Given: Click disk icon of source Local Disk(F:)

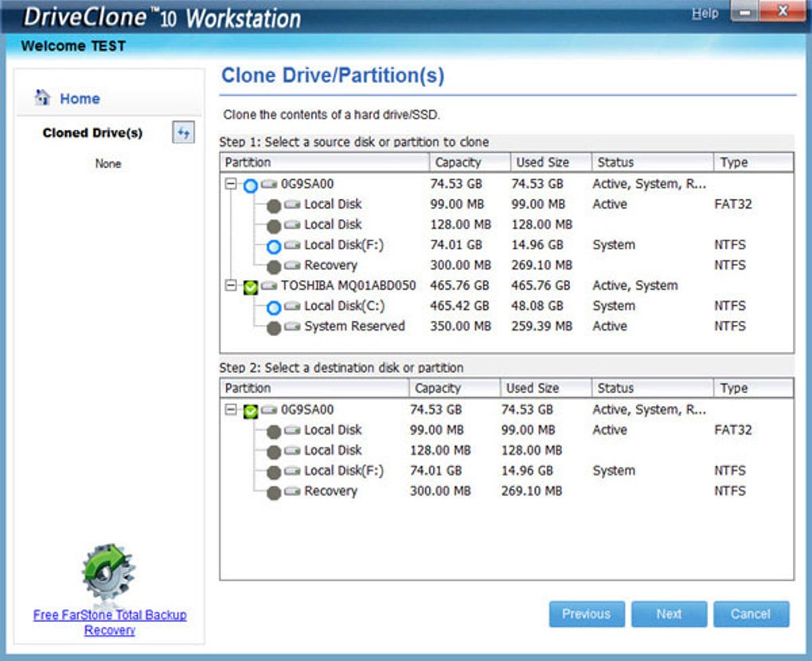Looking at the screenshot, I should pos(293,245).
